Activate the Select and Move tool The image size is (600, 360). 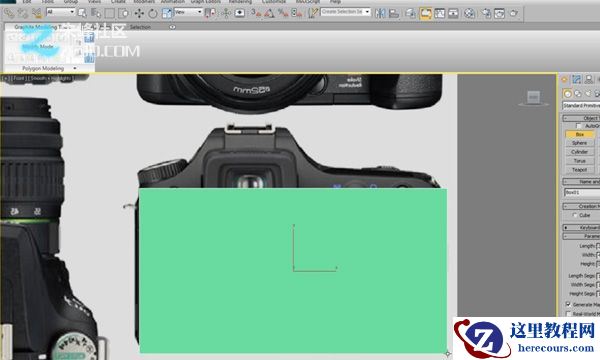coord(139,13)
